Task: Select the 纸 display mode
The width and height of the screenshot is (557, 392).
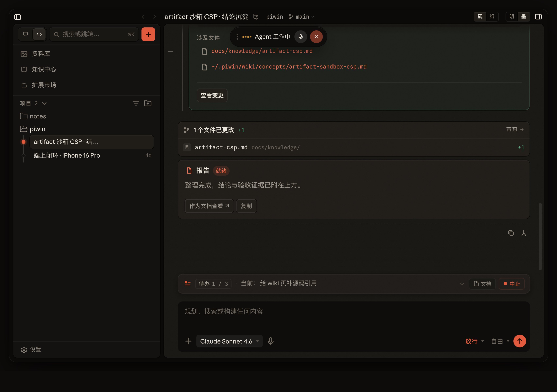Action: (x=492, y=16)
